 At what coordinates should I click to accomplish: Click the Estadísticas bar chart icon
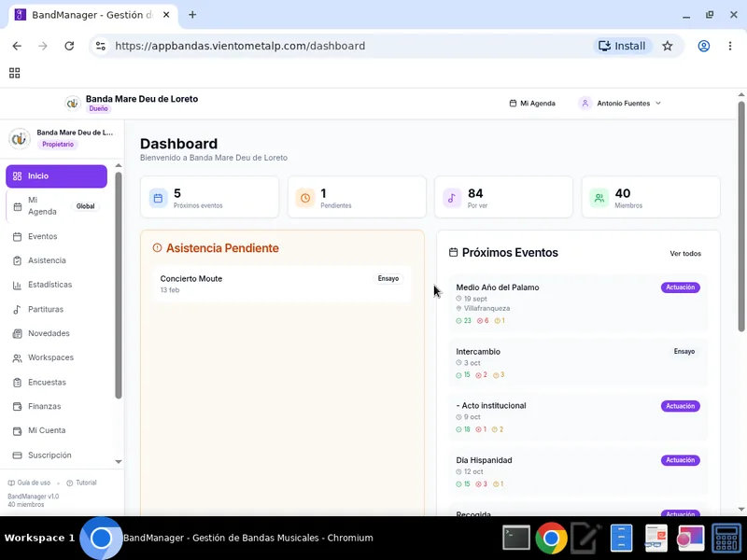coord(17,286)
